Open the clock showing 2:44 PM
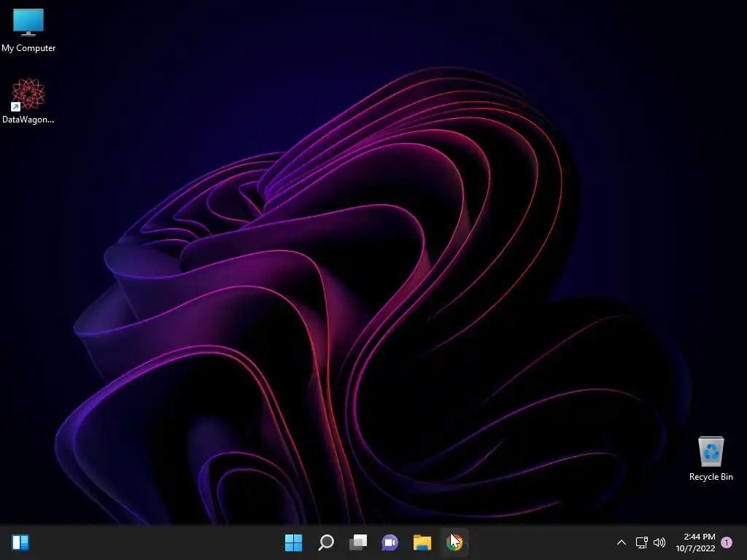Screen dimensions: 747x560 tap(695, 542)
